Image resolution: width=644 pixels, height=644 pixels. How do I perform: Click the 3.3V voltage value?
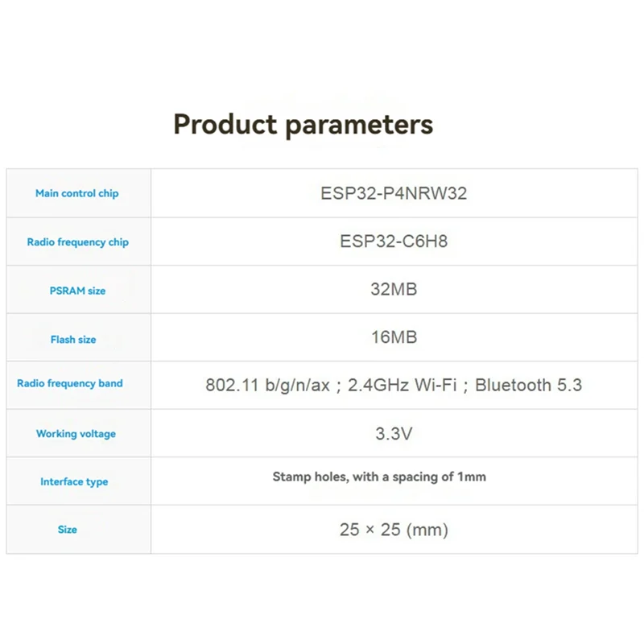coord(394,434)
